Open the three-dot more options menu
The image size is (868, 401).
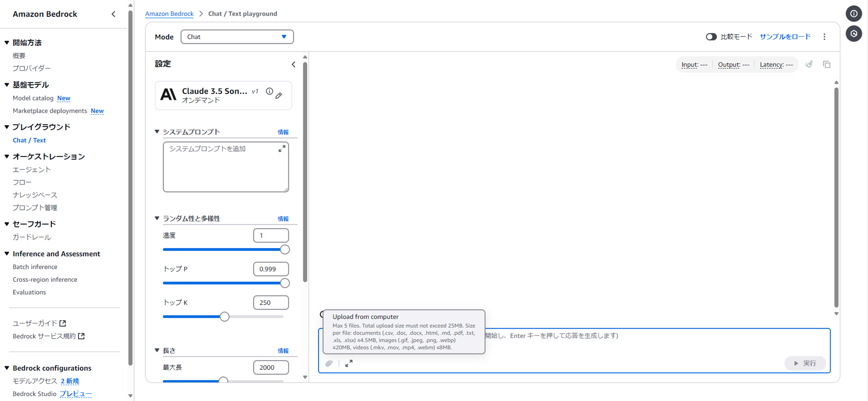[x=825, y=37]
